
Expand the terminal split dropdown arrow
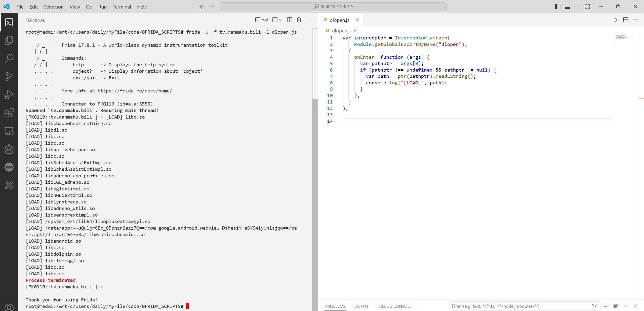point(281,20)
